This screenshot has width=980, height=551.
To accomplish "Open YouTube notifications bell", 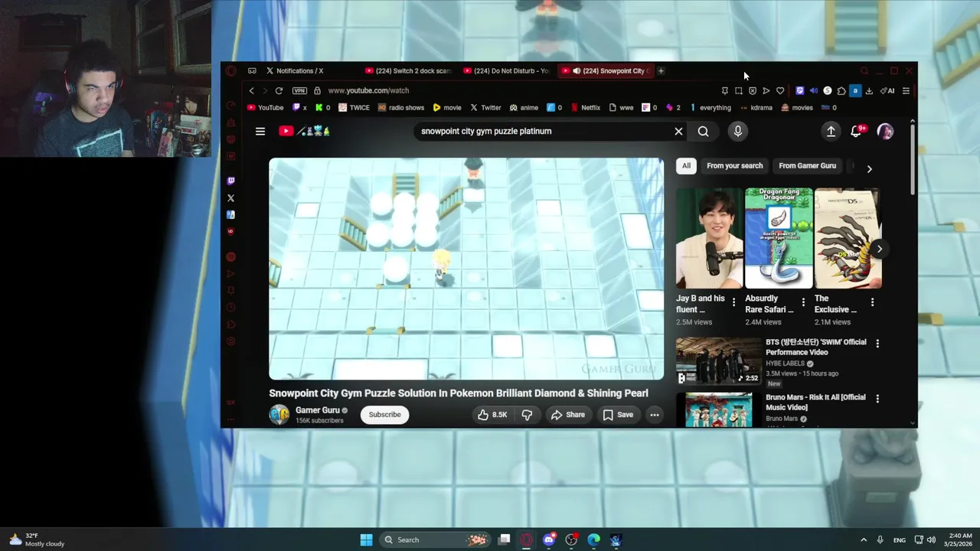I will pos(857,132).
